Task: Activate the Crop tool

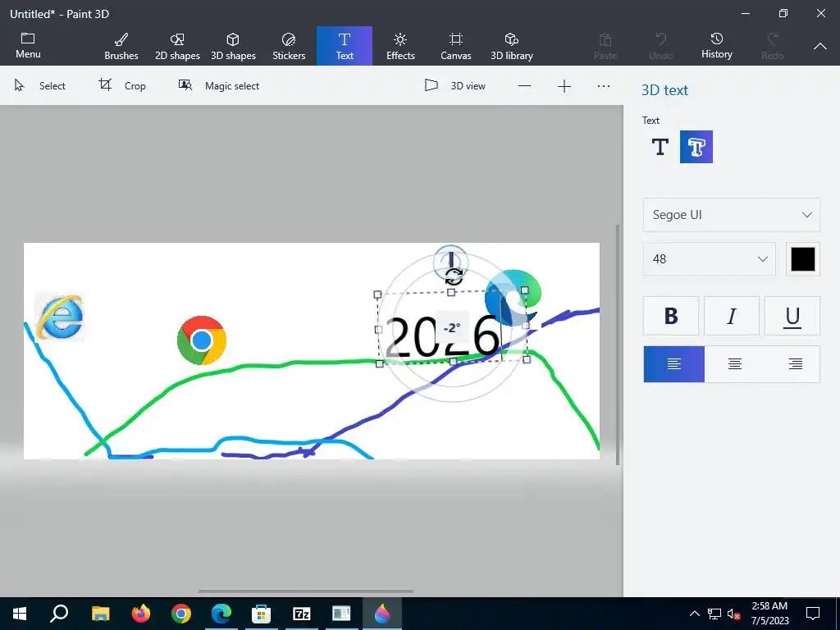Action: point(122,85)
